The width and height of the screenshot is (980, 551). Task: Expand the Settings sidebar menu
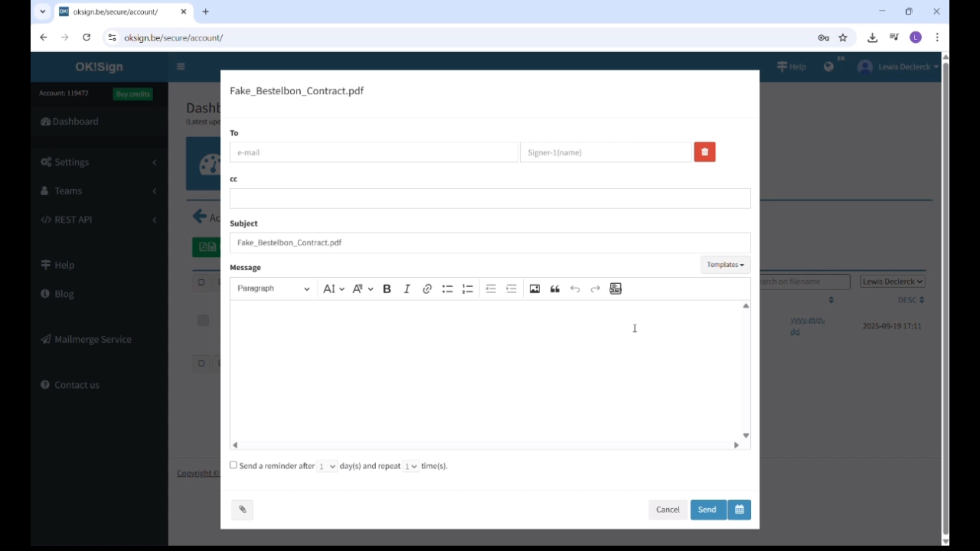pos(71,161)
